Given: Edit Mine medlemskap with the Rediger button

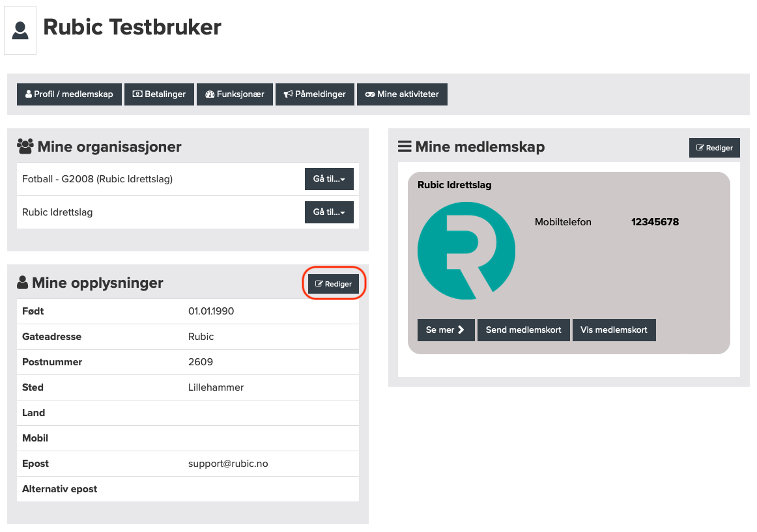Looking at the screenshot, I should pyautogui.click(x=715, y=148).
